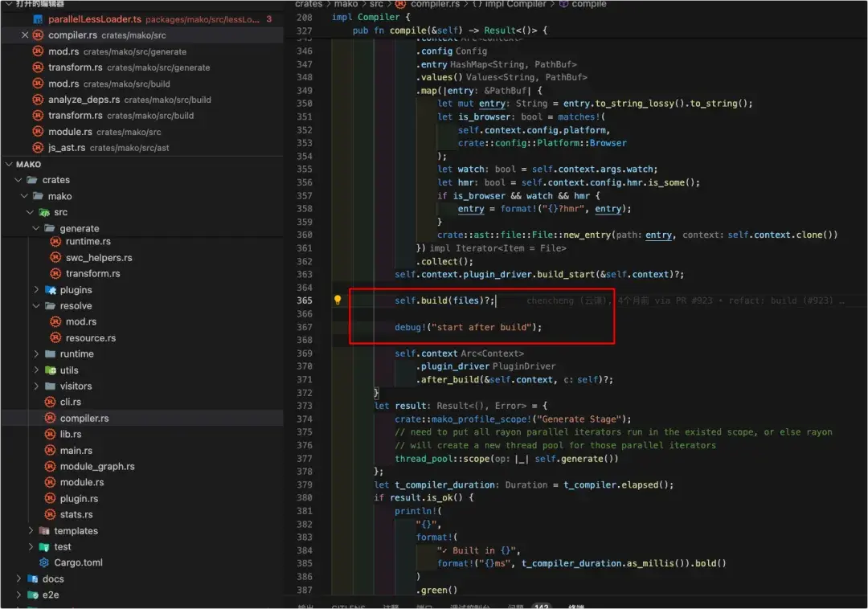The height and width of the screenshot is (609, 868).
Task: Place cursor on 'debug!("start after build");' line
Action: tap(469, 327)
